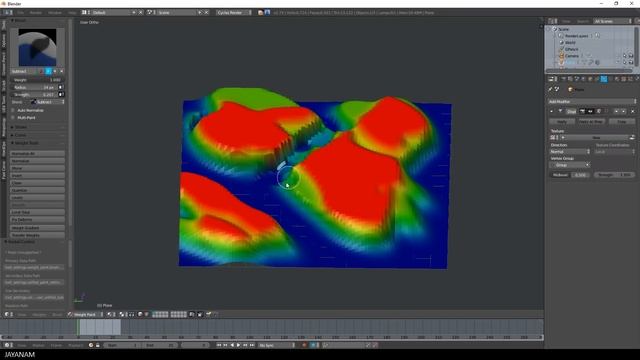Image resolution: width=640 pixels, height=360 pixels.
Task: Move the Displace modifier up
Action: [616, 111]
